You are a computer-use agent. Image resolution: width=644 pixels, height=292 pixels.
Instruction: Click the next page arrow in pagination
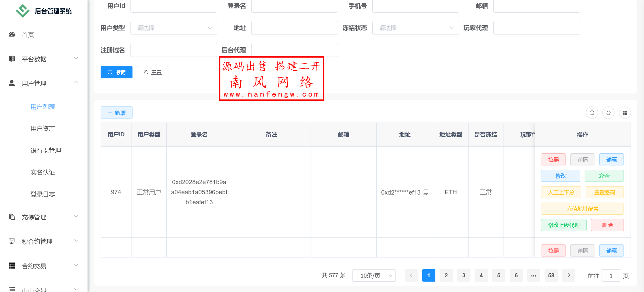point(569,275)
